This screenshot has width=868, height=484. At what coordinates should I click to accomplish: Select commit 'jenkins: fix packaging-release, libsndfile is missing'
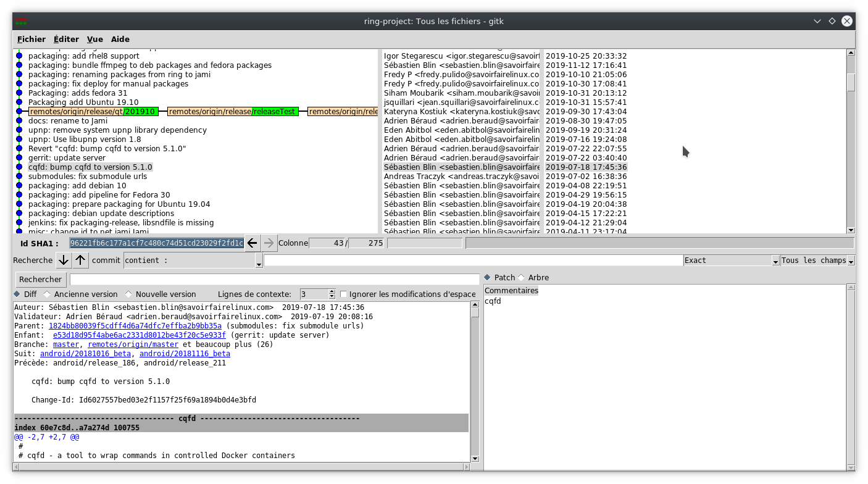121,223
